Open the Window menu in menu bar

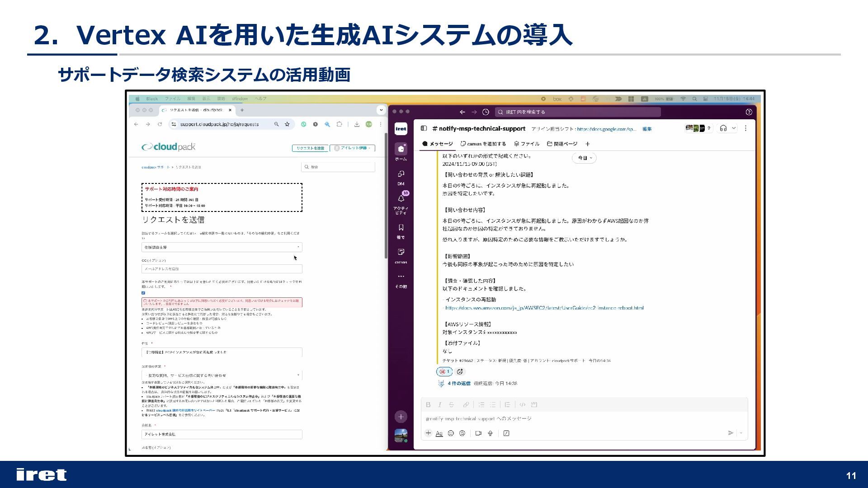coord(240,99)
